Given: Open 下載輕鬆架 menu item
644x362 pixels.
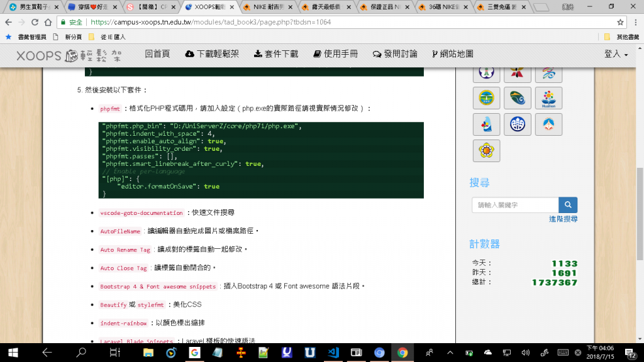Looking at the screenshot, I should pos(212,54).
